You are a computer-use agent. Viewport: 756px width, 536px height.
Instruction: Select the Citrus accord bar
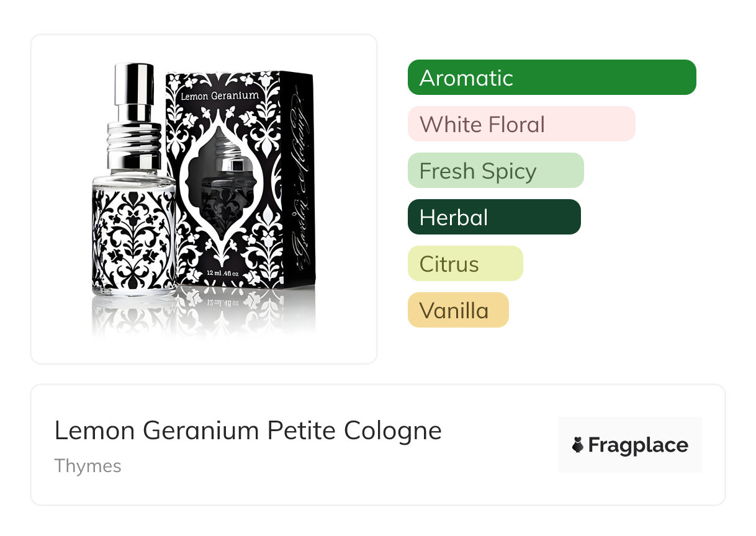click(x=466, y=264)
